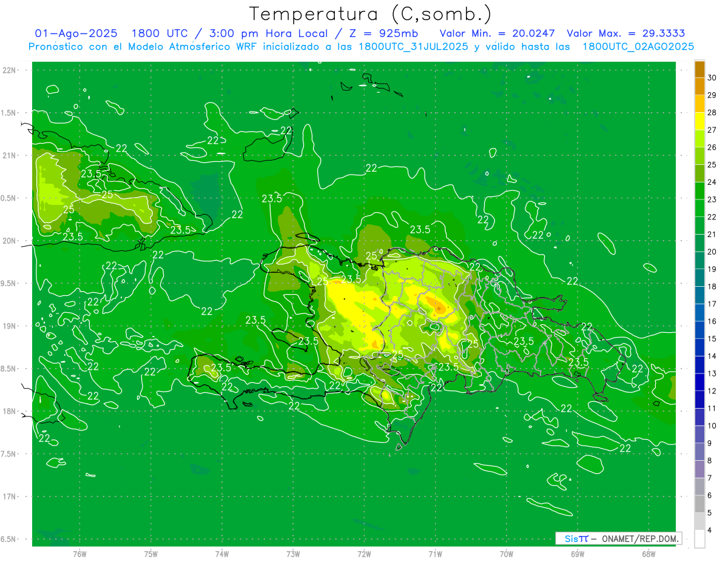Click the 'Valor Min. = 20.0247' readout
This screenshot has width=728, height=562.
click(x=497, y=33)
